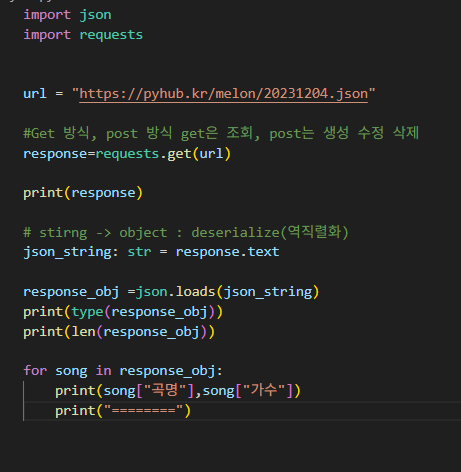461x472 pixels.
Task: Open the pyhub.kr melon JSON URL link
Action: tap(223, 94)
